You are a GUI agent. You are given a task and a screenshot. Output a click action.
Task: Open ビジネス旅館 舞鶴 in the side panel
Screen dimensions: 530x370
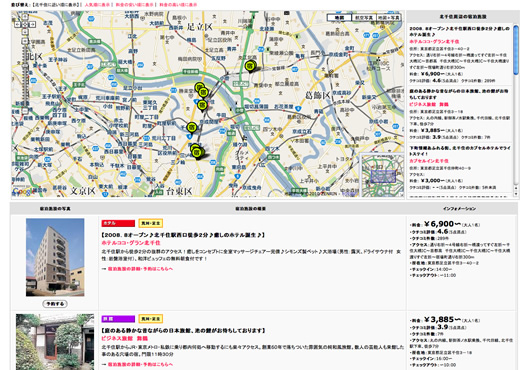point(429,104)
